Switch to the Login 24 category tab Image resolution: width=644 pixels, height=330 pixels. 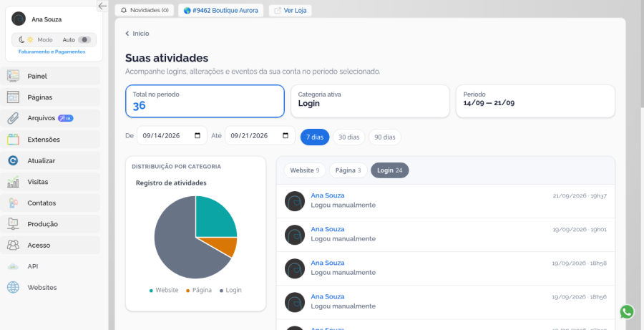pyautogui.click(x=390, y=170)
